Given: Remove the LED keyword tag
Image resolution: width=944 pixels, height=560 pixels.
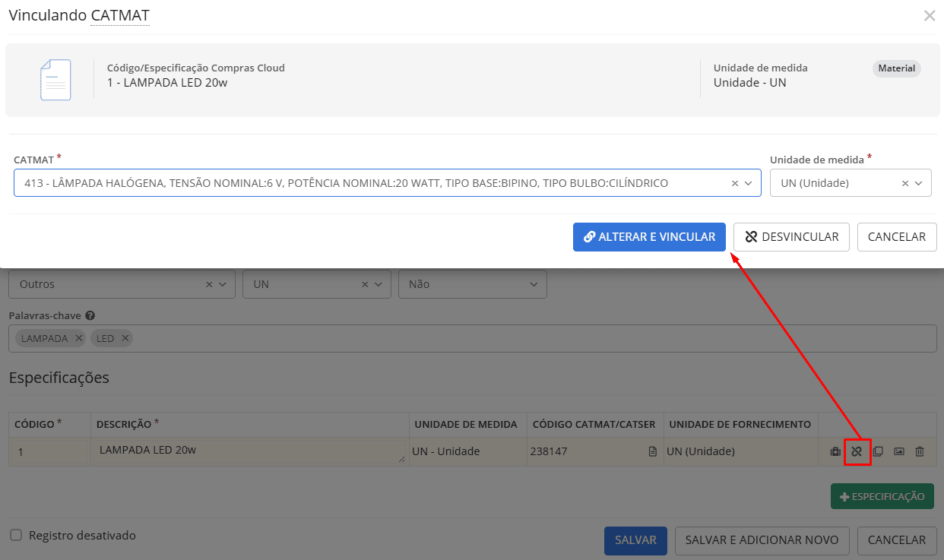Looking at the screenshot, I should click(x=125, y=338).
